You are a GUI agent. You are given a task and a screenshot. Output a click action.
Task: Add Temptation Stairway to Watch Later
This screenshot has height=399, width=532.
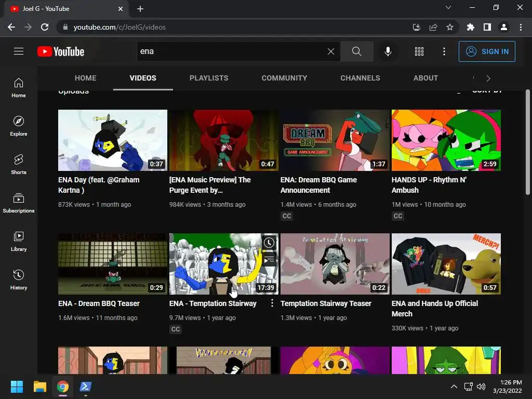point(269,243)
